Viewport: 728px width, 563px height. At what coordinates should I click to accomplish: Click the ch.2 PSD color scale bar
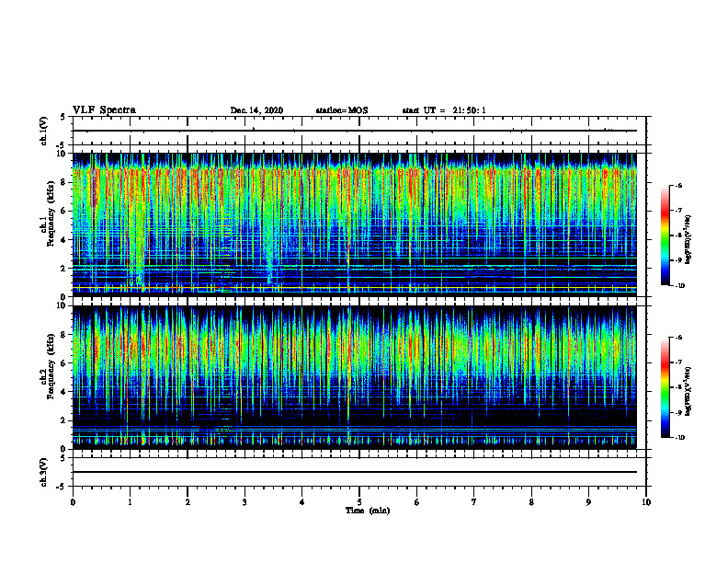tap(665, 387)
